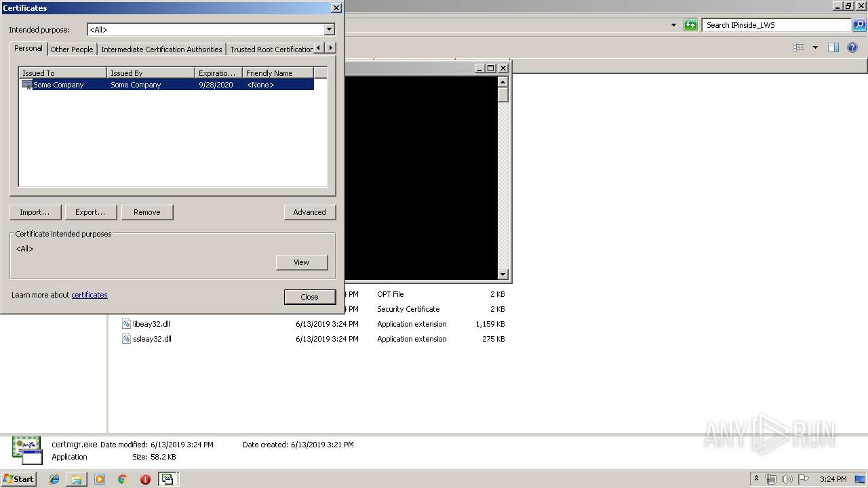Close the black console window

[503, 68]
